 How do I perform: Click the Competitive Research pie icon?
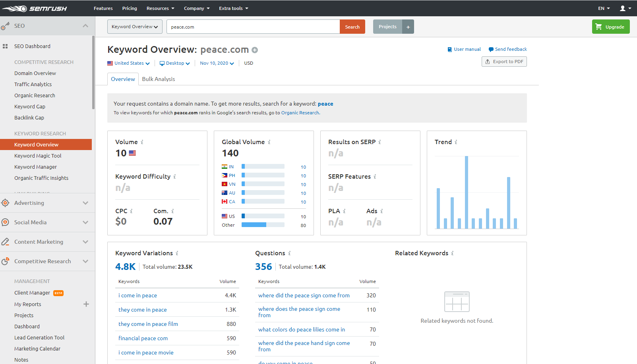[x=5, y=261]
